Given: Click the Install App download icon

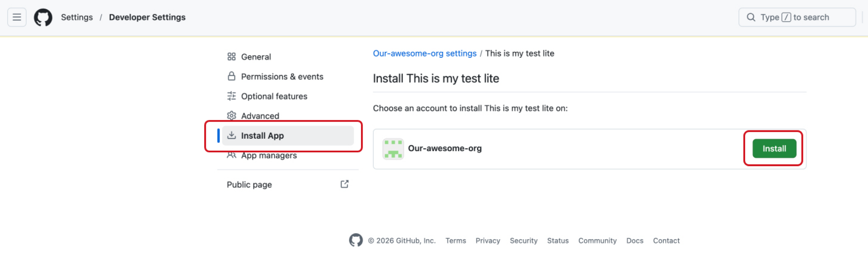Looking at the screenshot, I should pos(231,135).
